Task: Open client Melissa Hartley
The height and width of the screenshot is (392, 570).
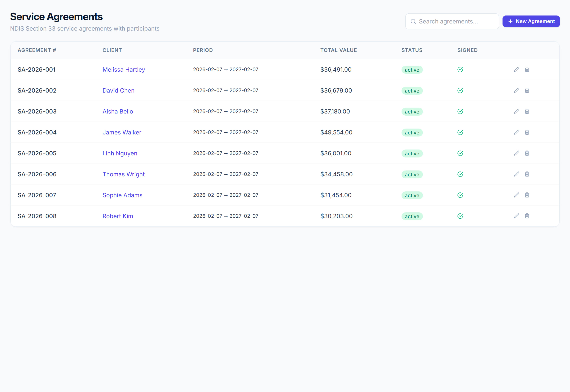Action: (x=124, y=70)
